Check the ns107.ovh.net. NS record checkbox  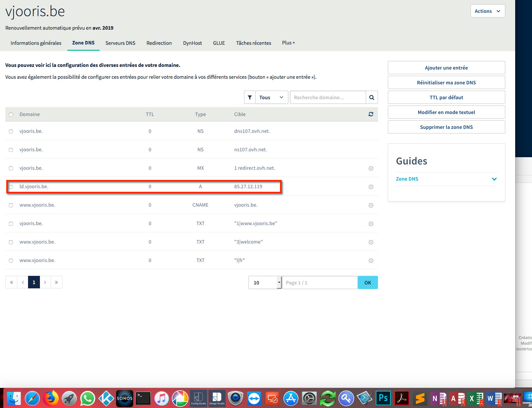pos(11,150)
